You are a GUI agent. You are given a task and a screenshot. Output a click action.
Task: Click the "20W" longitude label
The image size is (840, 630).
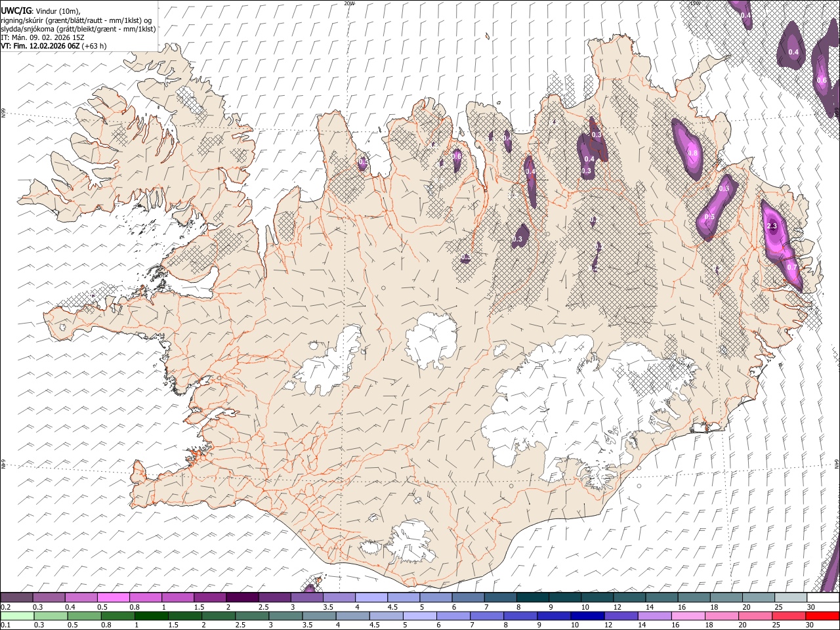[349, 3]
